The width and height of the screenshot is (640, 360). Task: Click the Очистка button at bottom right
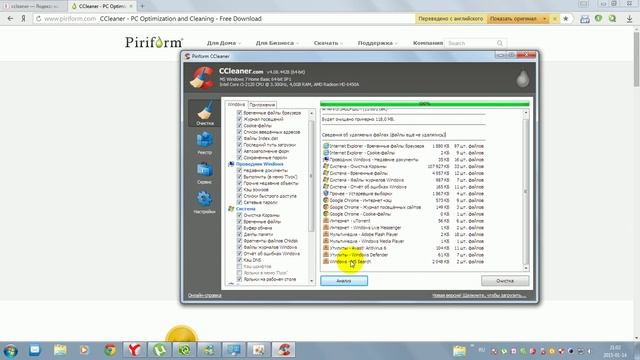click(505, 281)
